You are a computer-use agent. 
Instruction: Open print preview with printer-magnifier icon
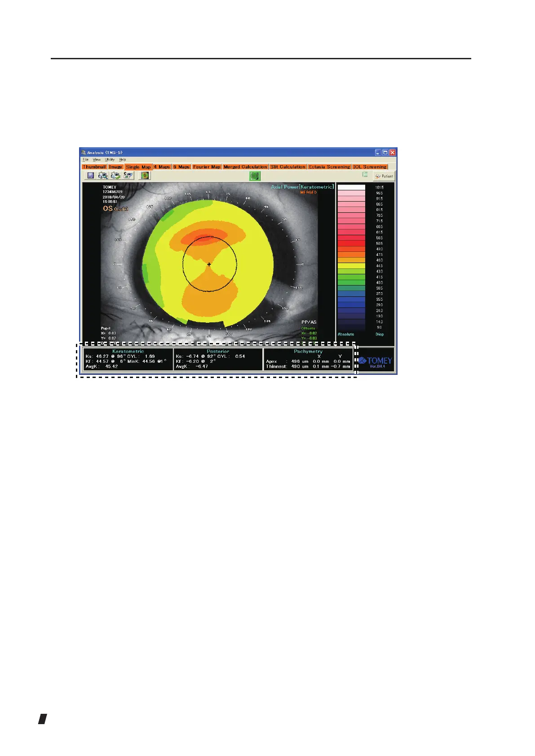click(103, 176)
